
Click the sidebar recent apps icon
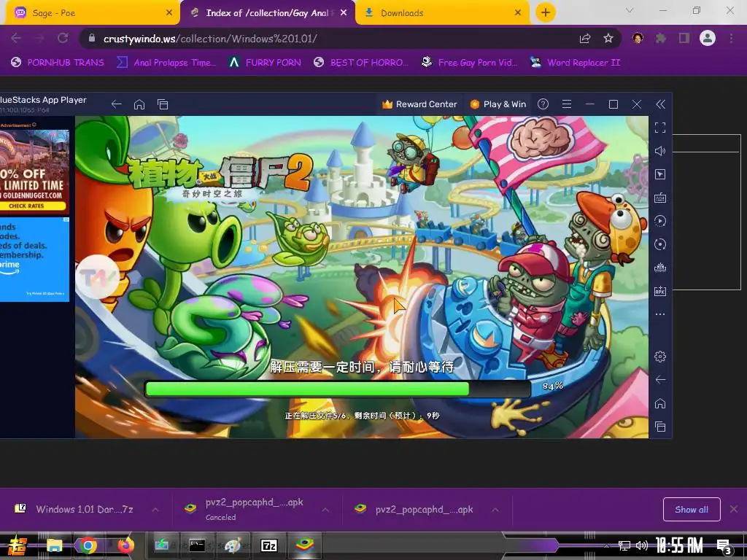coord(659,427)
